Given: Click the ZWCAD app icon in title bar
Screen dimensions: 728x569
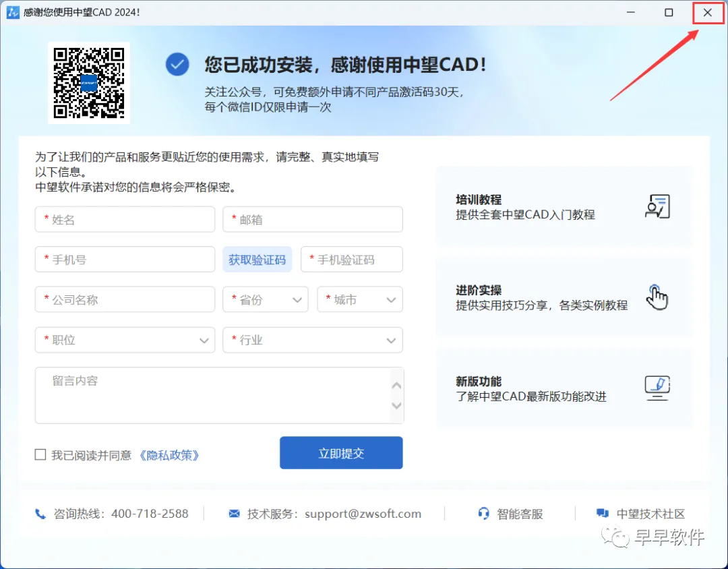Looking at the screenshot, I should 13,12.
